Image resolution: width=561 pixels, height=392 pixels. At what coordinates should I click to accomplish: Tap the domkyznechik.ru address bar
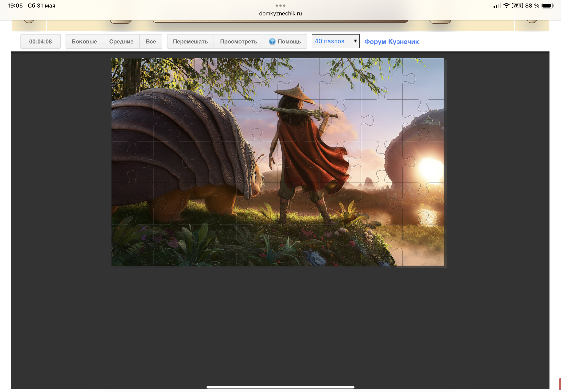click(280, 13)
